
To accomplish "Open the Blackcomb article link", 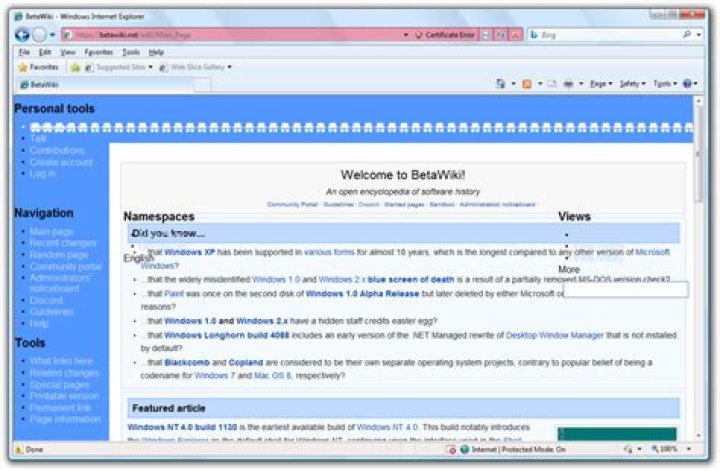I will pyautogui.click(x=187, y=363).
